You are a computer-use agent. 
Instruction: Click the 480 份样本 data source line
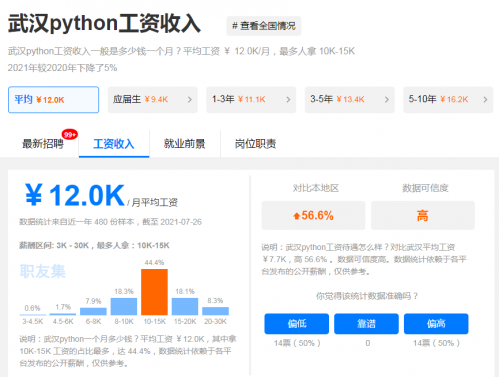[x=110, y=222]
